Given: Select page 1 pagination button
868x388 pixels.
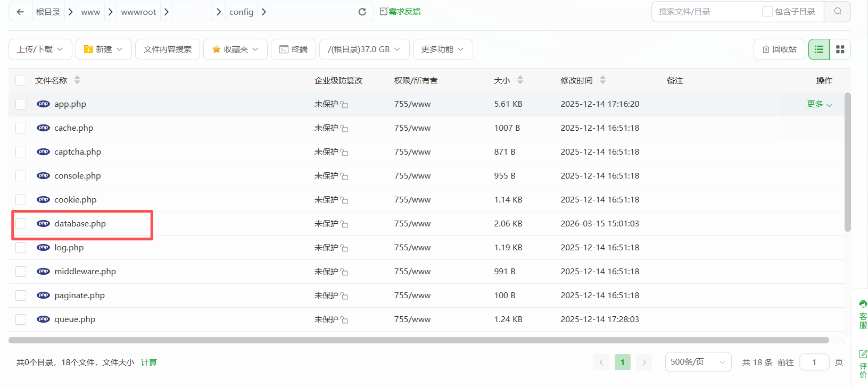Looking at the screenshot, I should (623, 362).
